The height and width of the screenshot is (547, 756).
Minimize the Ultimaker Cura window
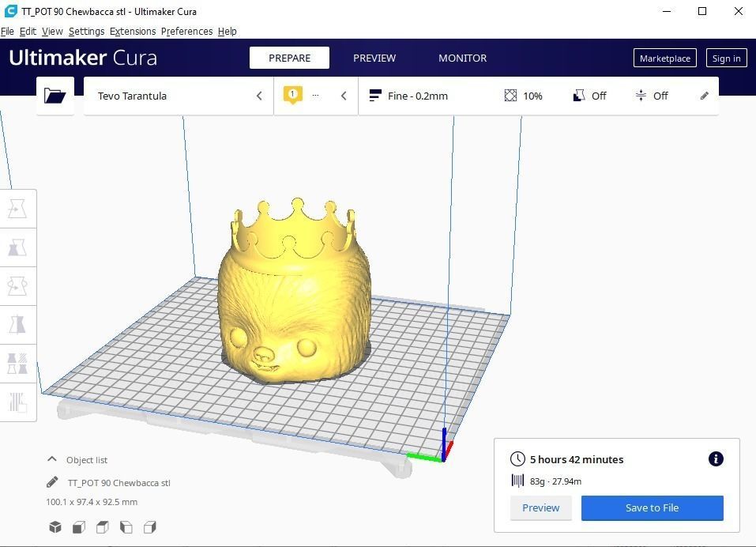(x=667, y=11)
